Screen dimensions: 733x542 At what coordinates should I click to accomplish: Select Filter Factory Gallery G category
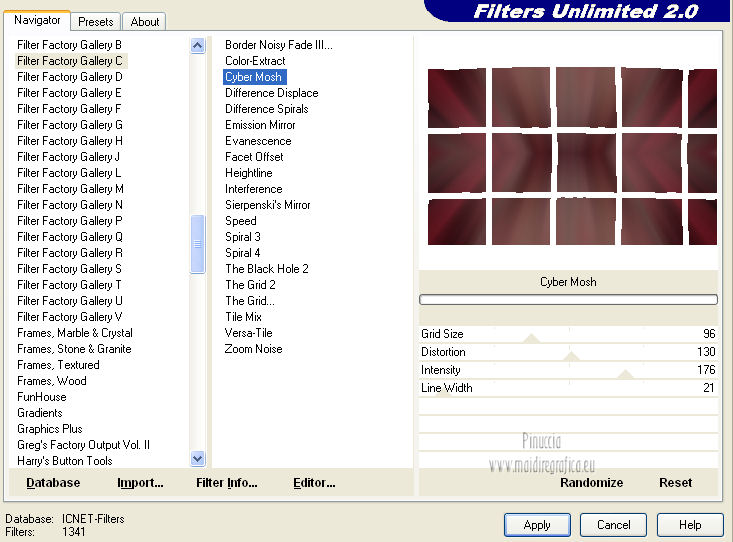70,125
